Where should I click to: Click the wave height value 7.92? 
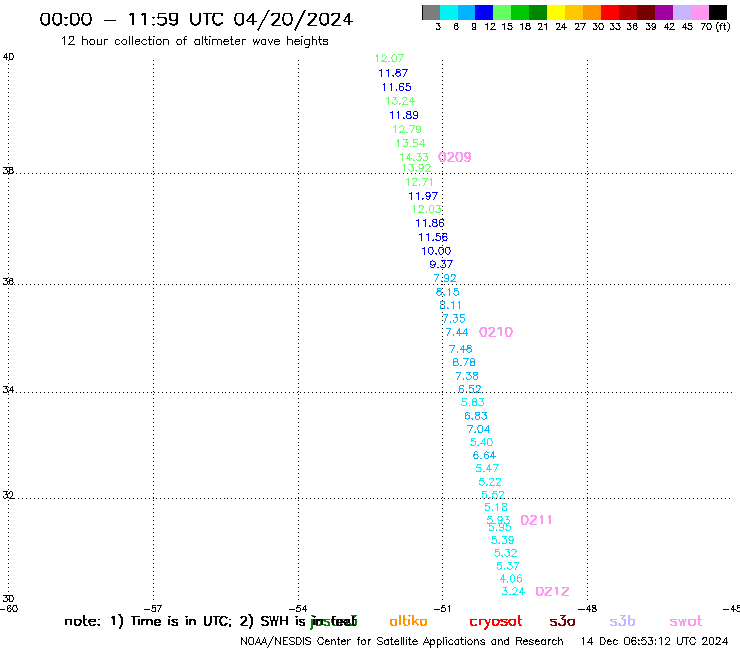click(x=445, y=279)
